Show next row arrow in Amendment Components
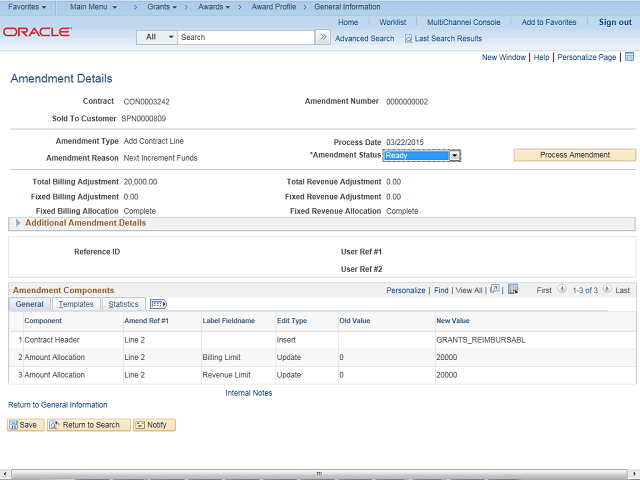The height and width of the screenshot is (480, 640). point(607,290)
